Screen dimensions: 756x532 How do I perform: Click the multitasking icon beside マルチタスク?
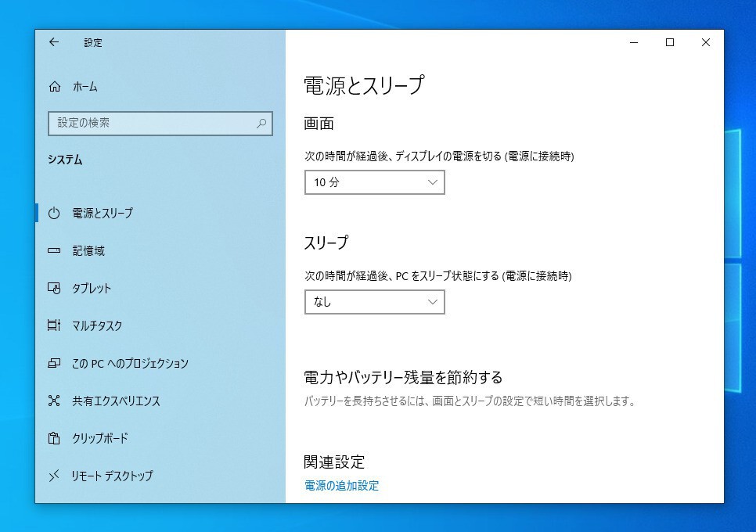click(54, 325)
